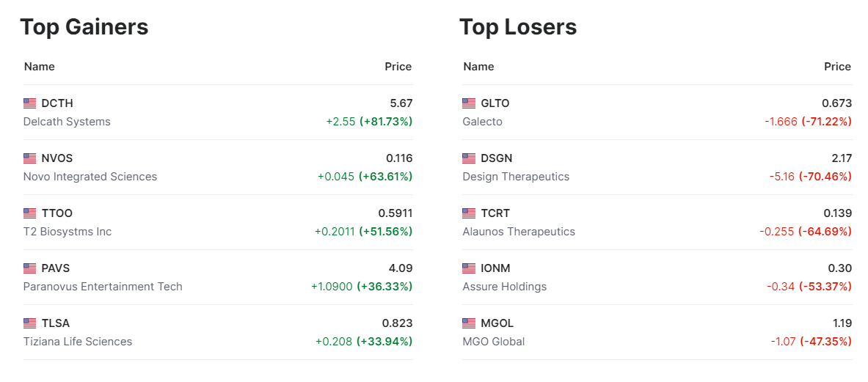This screenshot has height=382, width=868.
Task: Click the Price column header under Top Gainers
Action: coord(398,67)
